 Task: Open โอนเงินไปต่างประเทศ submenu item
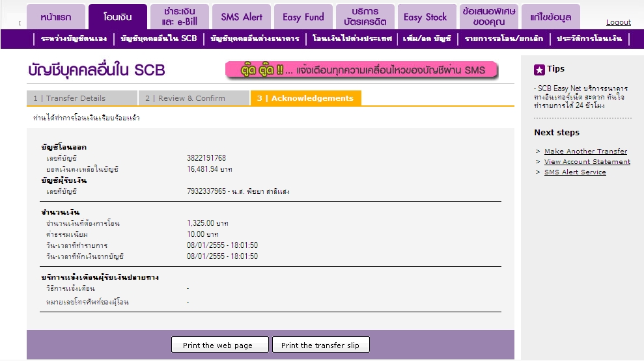(x=352, y=38)
